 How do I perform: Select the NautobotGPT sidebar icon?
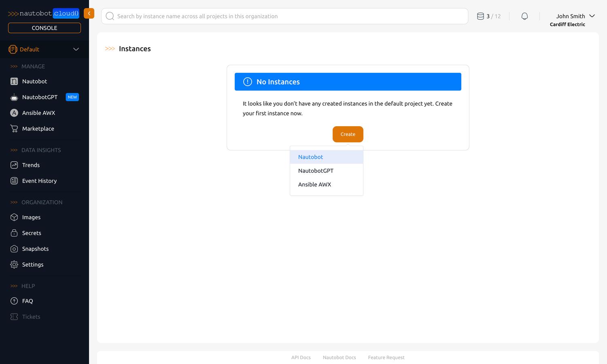point(13,97)
